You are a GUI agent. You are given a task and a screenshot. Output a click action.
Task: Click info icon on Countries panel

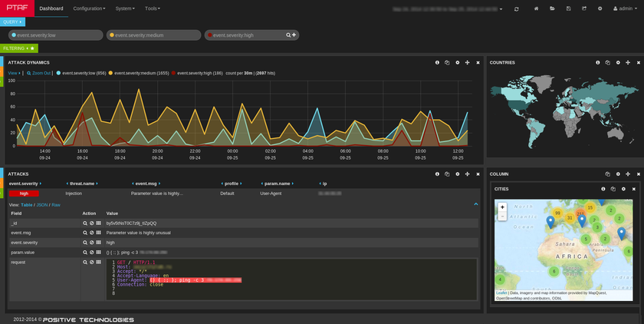point(597,62)
